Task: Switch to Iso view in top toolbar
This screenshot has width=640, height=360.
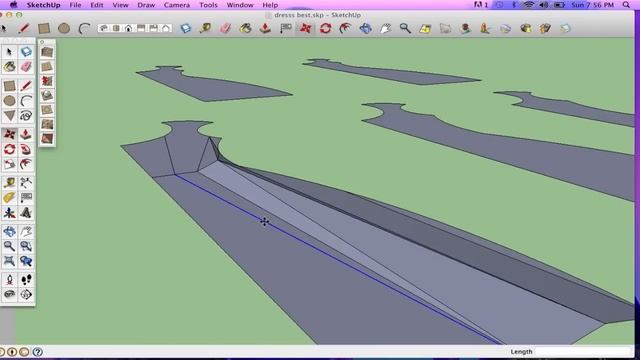Action: (104, 28)
